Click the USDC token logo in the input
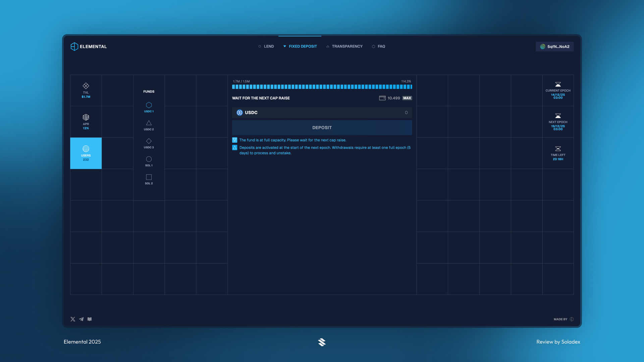 point(239,112)
